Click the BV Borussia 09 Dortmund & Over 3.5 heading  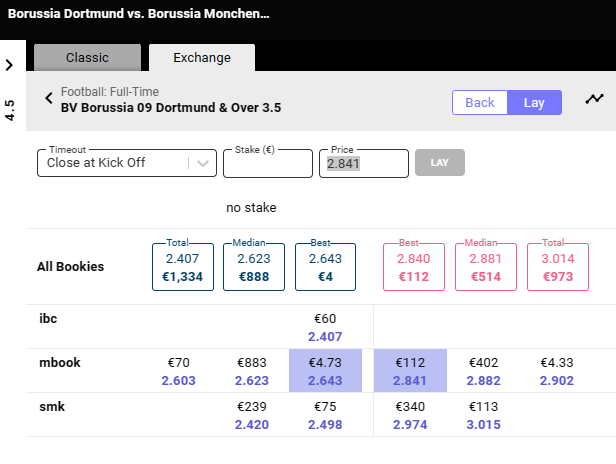[171, 108]
